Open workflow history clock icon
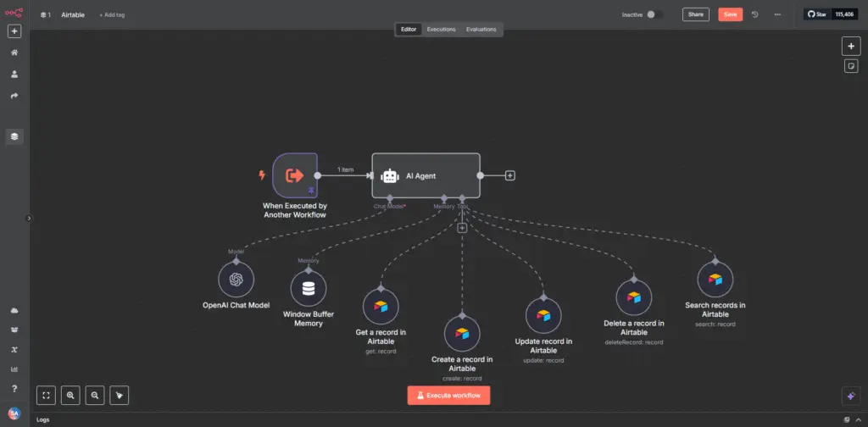Viewport: 868px width, 427px height. click(755, 14)
